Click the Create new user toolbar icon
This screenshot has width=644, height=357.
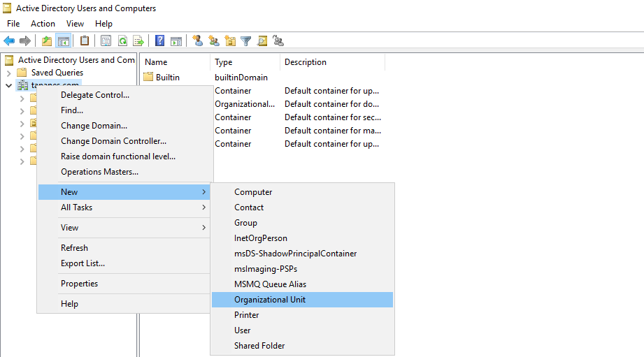coord(198,41)
